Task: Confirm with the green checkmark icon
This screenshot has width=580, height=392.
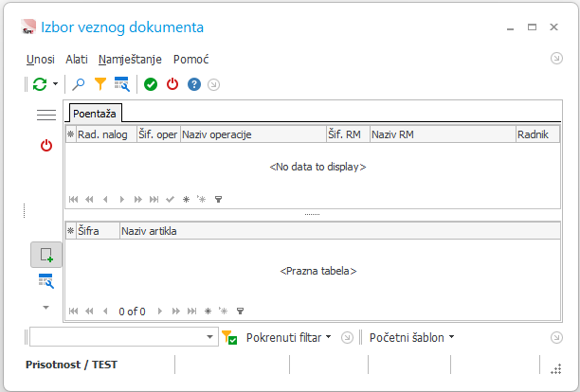Action: [151, 84]
